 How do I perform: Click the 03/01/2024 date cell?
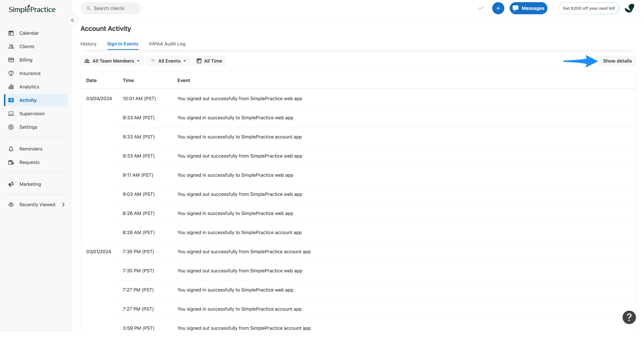[98, 252]
